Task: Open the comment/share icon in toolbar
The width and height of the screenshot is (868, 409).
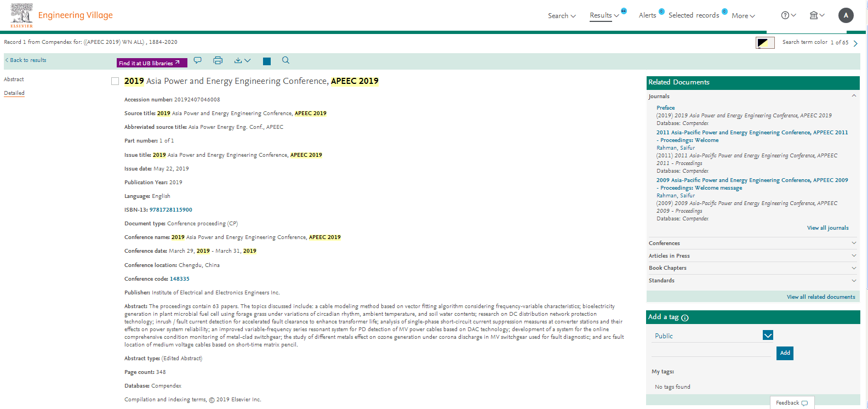Action: coord(198,60)
